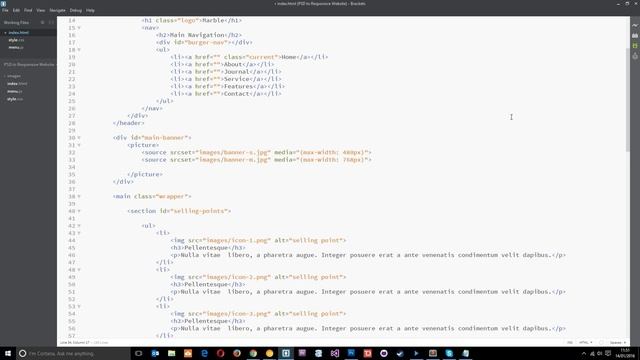Open File Explorer from the taskbar
This screenshot has height=360, width=640.
click(171, 353)
